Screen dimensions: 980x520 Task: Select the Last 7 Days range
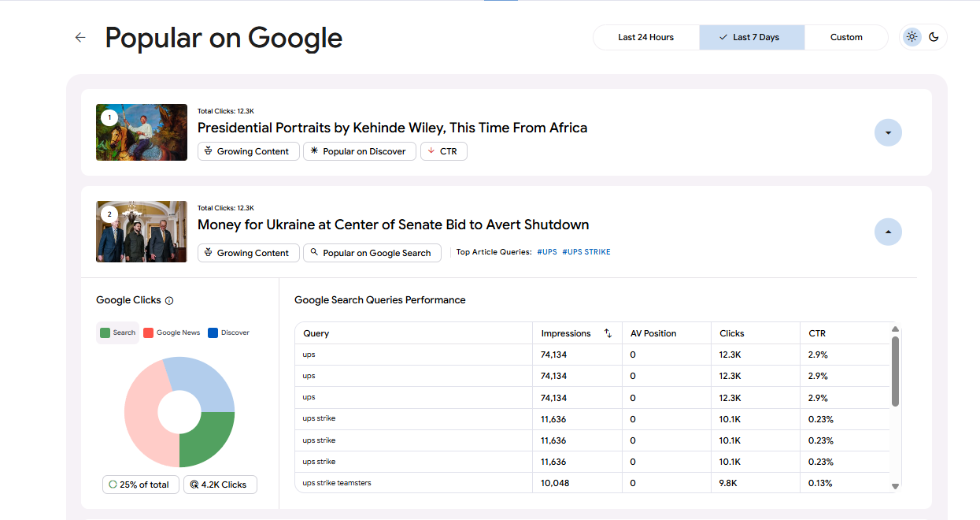tap(752, 37)
